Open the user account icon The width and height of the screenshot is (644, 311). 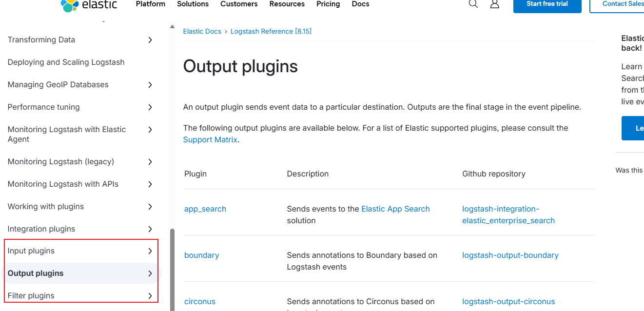click(x=494, y=4)
